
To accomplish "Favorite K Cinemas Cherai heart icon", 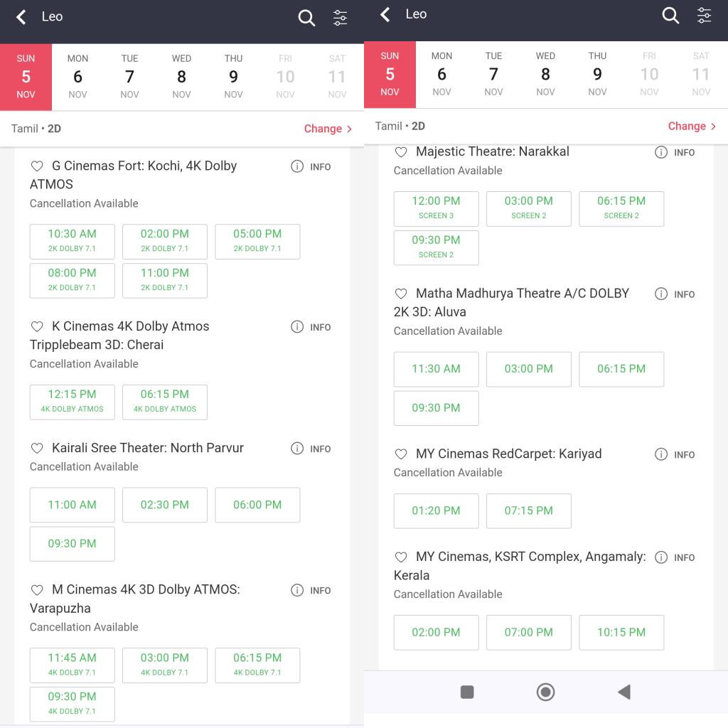I will point(37,326).
